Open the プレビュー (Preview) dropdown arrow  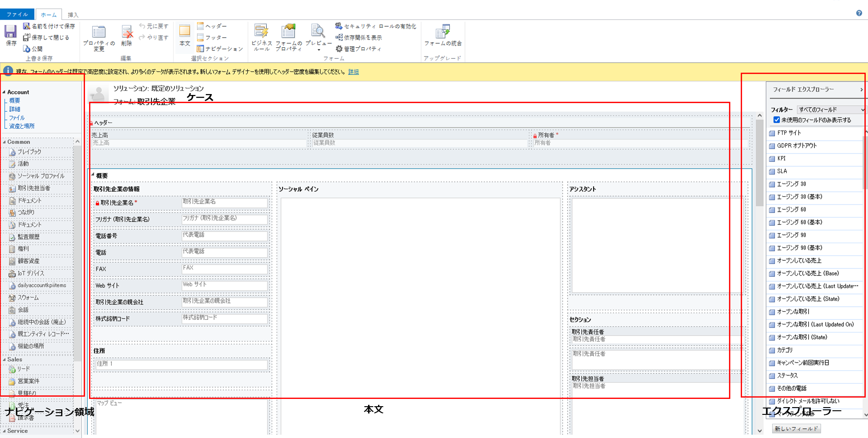point(318,50)
